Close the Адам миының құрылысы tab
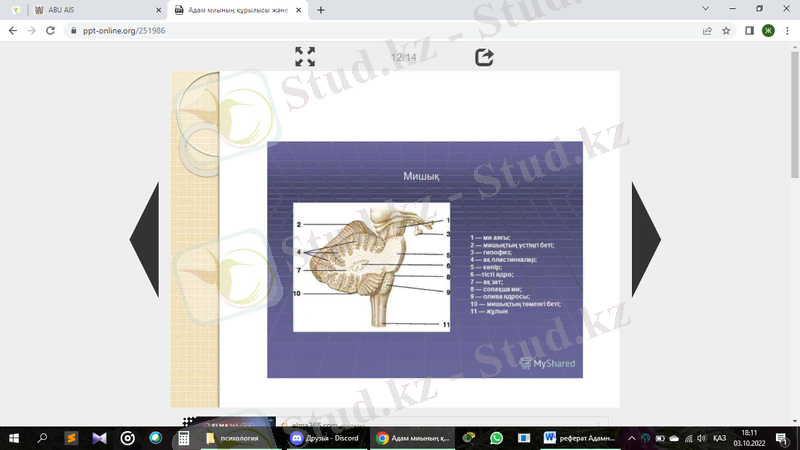800x450 pixels. [298, 10]
